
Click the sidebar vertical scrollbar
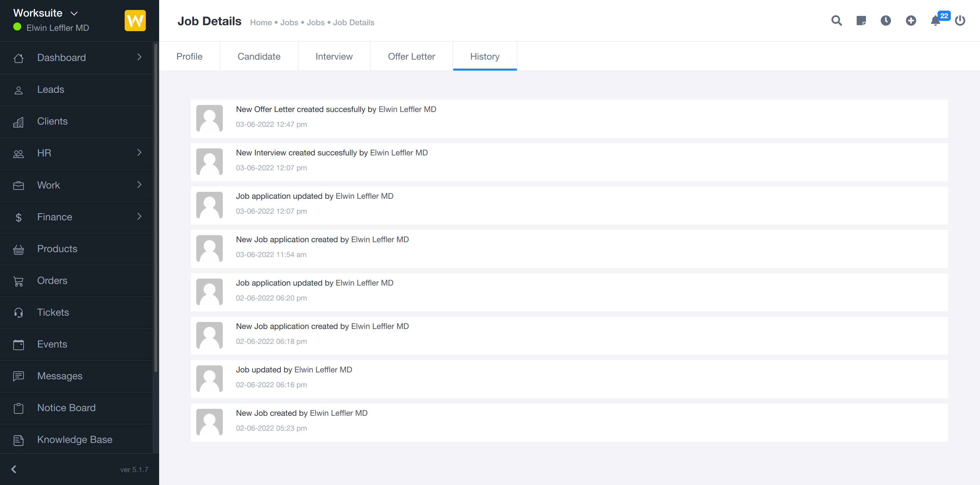click(x=155, y=207)
